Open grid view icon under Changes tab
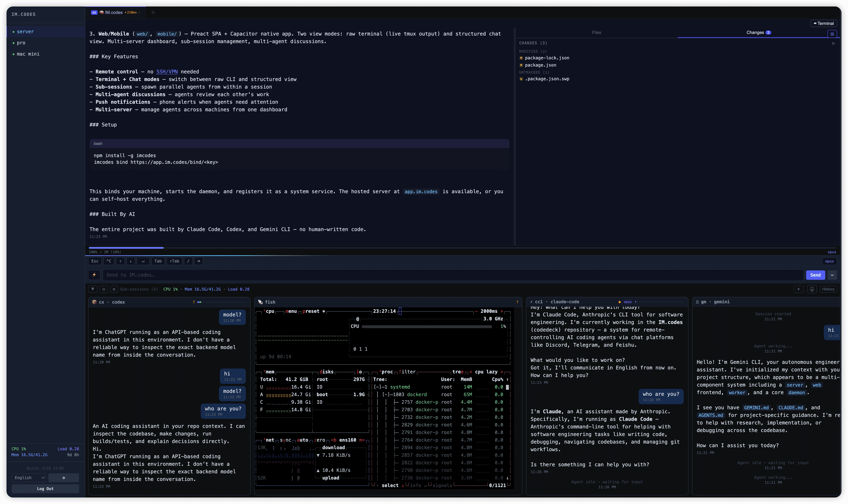This screenshot has width=848, height=504. [833, 34]
